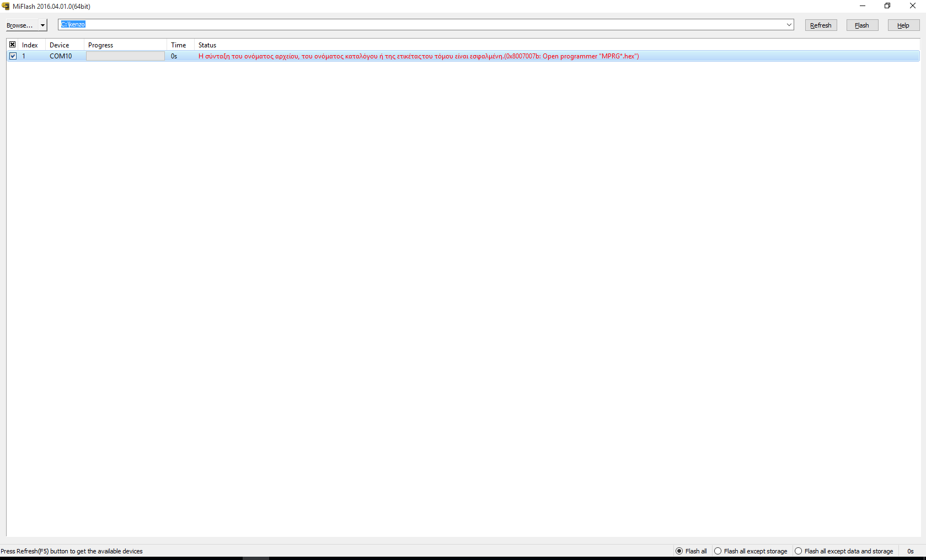
Task: Toggle the select-all checkbox in header
Action: point(13,45)
